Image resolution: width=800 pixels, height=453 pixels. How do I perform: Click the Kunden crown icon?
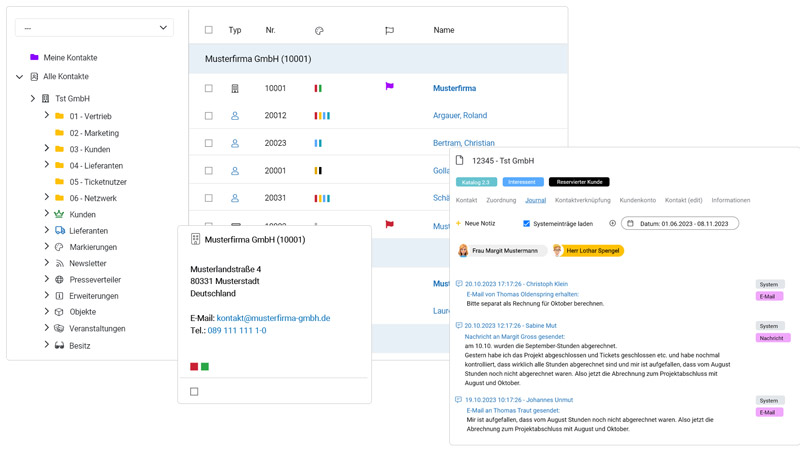[x=59, y=214]
